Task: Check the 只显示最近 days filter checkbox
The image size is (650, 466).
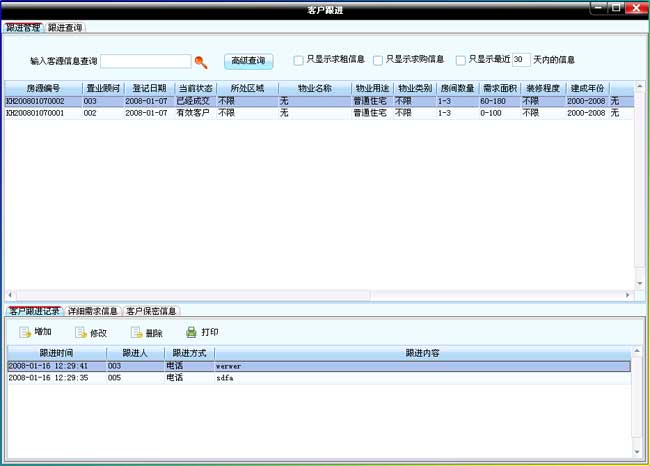Action: 460,61
